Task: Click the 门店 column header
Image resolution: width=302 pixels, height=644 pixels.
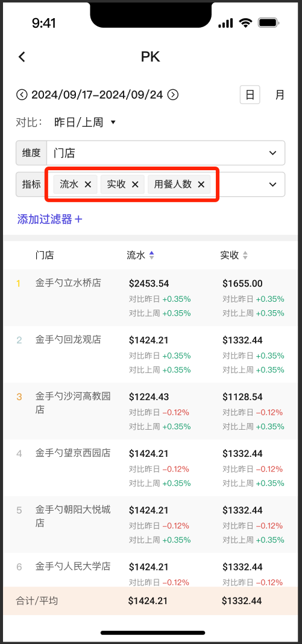Action: [x=45, y=255]
